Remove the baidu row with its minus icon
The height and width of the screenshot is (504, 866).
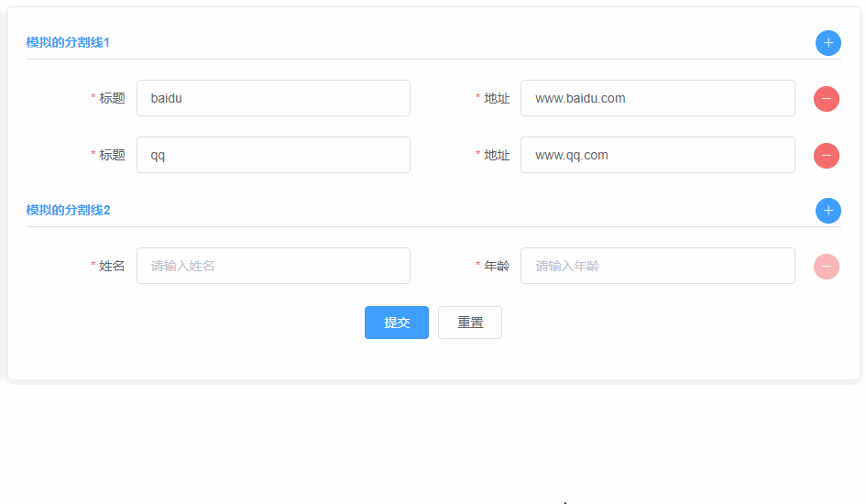pyautogui.click(x=827, y=99)
